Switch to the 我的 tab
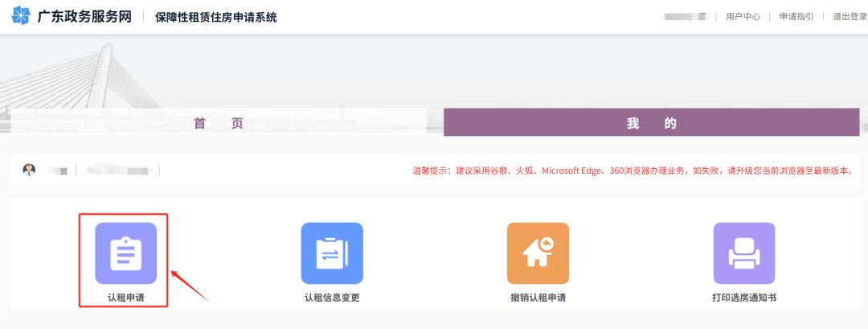Screen dimensions: 868x329 (x=652, y=122)
